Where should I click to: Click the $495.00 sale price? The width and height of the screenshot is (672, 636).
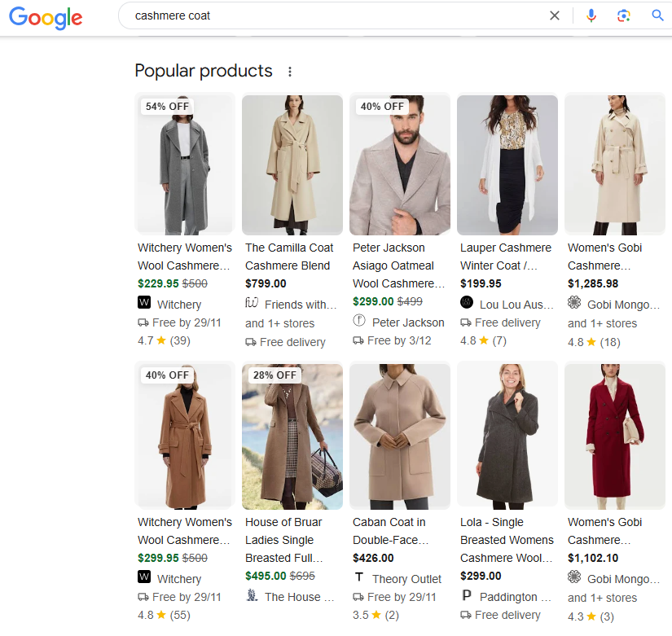[266, 576]
